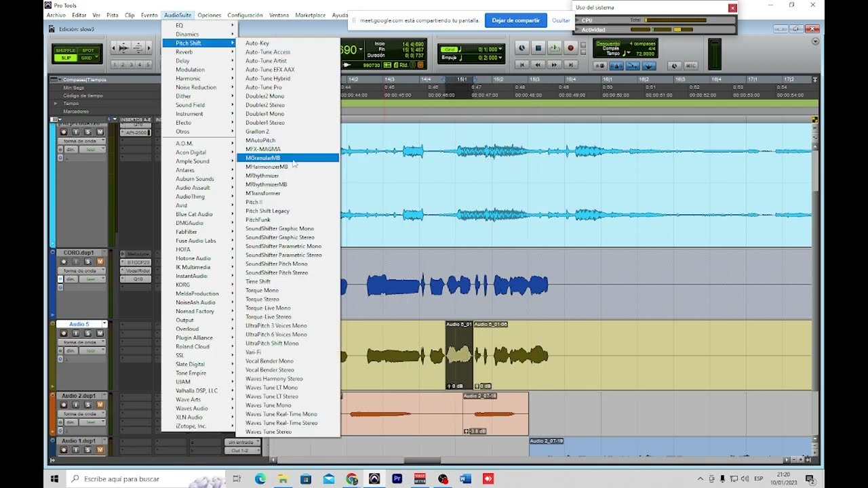
Task: Click the Rewind transport button
Action: pyautogui.click(x=538, y=64)
